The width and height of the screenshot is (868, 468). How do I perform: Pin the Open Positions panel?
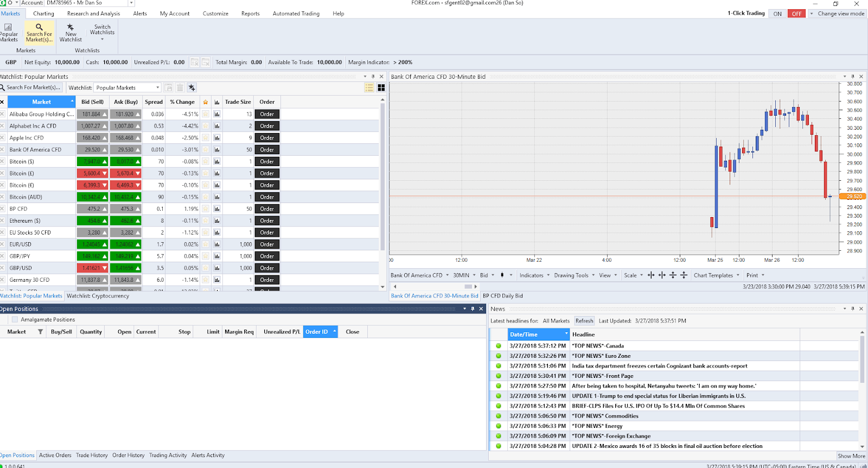point(473,308)
